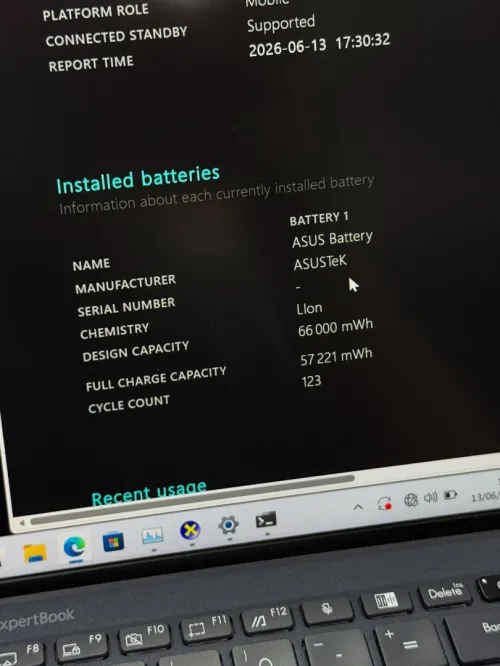The width and height of the screenshot is (500, 666).
Task: Click the sync icon with red dot
Action: [384, 504]
